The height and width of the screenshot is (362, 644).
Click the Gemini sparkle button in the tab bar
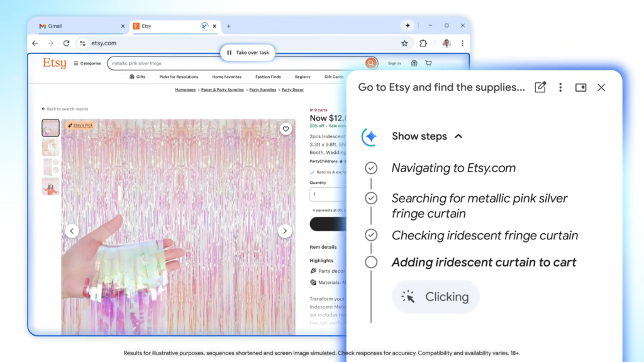point(408,25)
